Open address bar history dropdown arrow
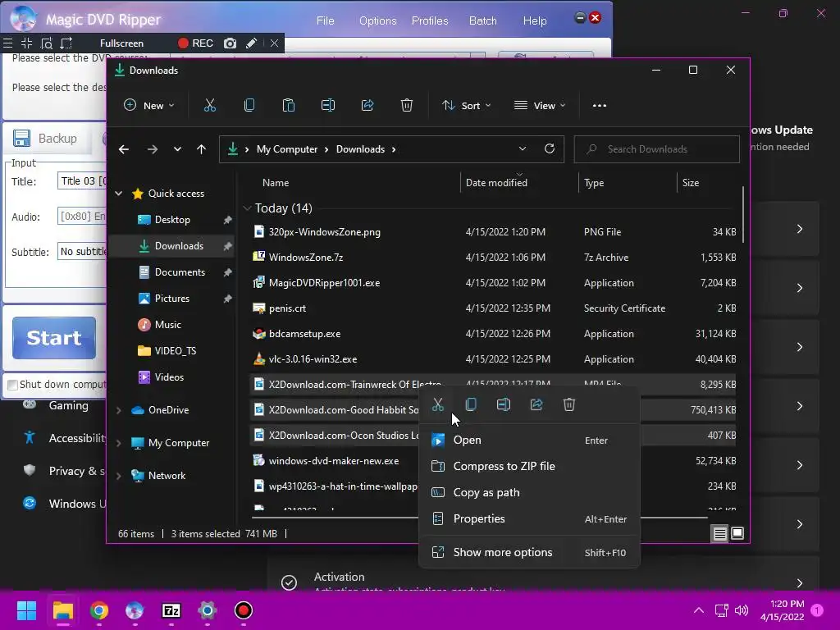The width and height of the screenshot is (840, 630). point(523,149)
